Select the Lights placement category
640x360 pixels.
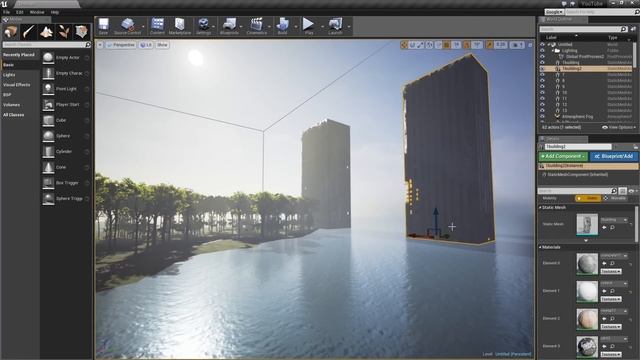click(20, 75)
